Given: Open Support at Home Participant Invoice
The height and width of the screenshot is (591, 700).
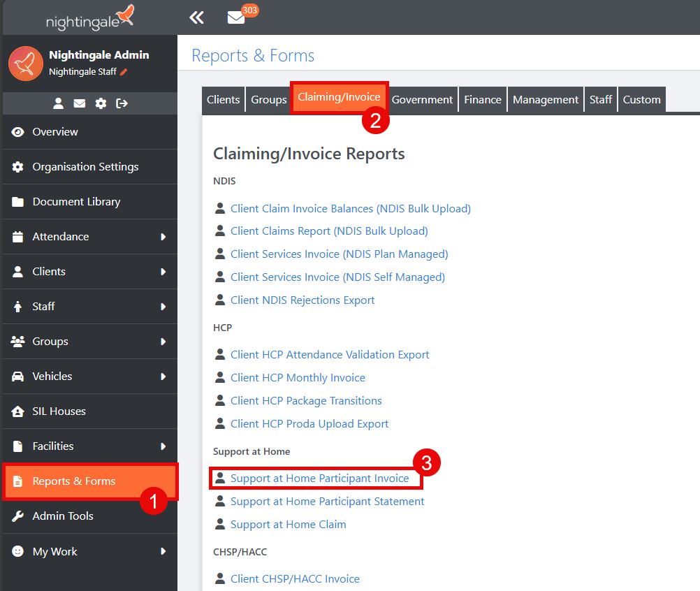Looking at the screenshot, I should (x=320, y=478).
